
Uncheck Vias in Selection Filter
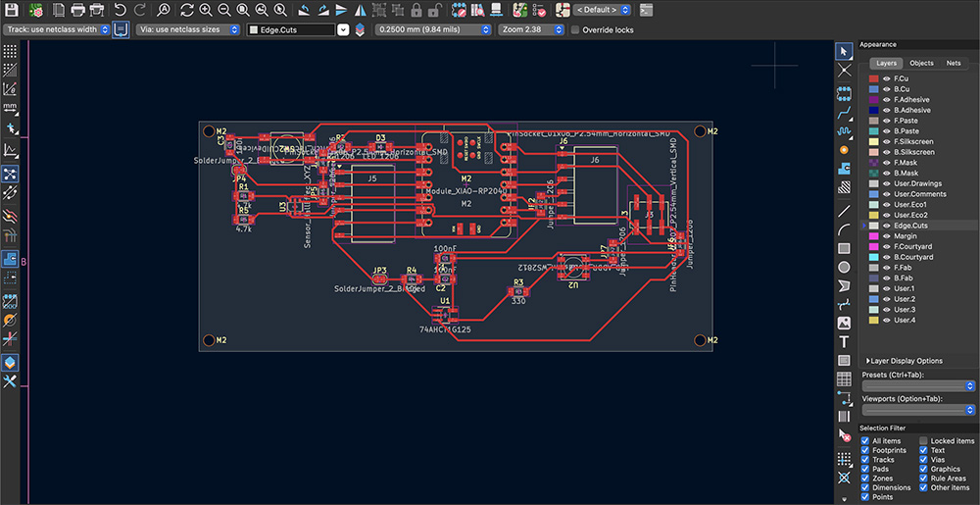pos(923,460)
